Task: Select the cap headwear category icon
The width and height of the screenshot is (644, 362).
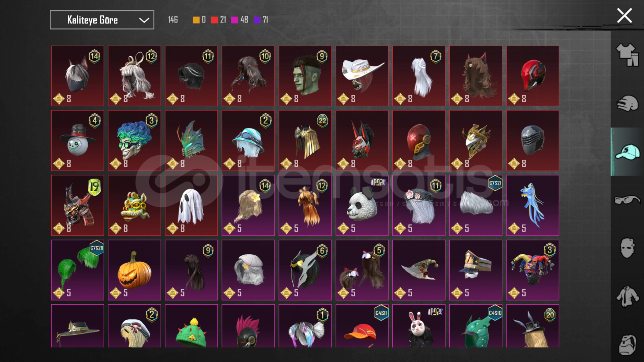Action: (x=627, y=152)
